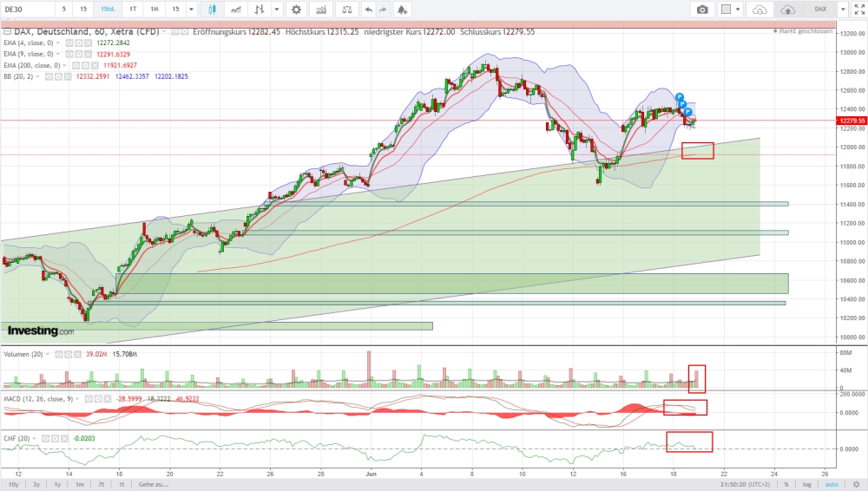This screenshot has height=491, width=868.
Task: Set range to 1m
Action: 80,484
